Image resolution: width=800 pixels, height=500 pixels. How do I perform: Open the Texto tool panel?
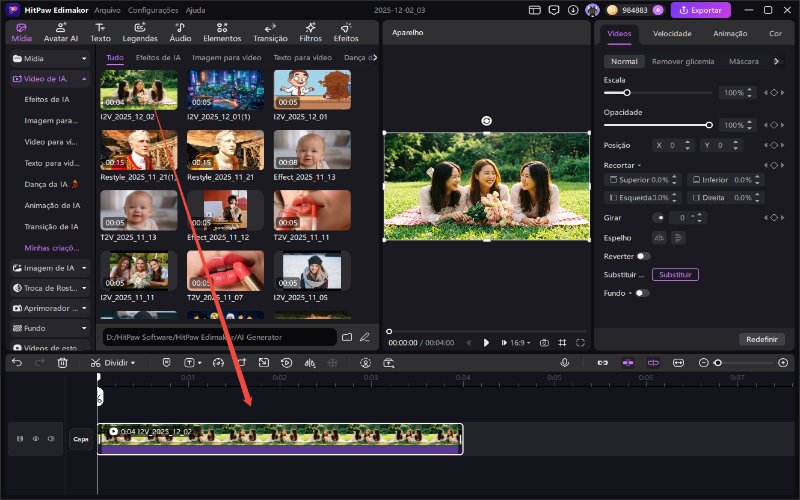point(101,32)
